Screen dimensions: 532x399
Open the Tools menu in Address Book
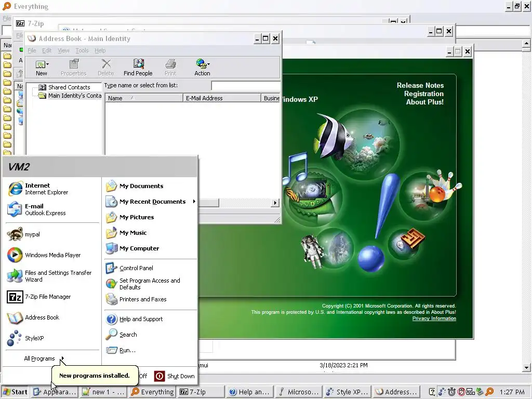coord(82,50)
